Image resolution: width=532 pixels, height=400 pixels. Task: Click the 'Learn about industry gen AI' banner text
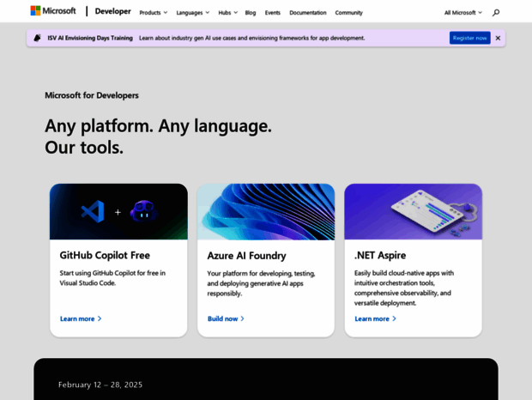point(251,38)
